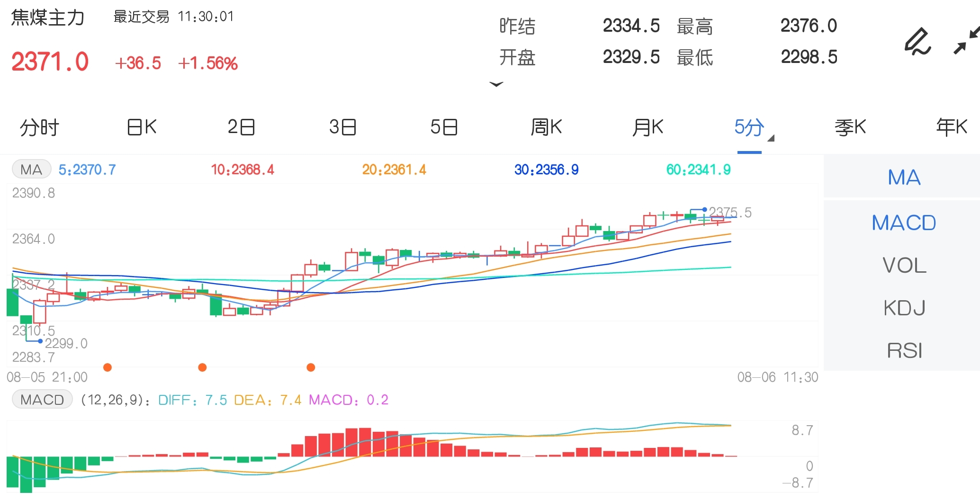Toggle the MA 5-period line display
Image resolution: width=980 pixels, height=500 pixels.
[x=87, y=169]
